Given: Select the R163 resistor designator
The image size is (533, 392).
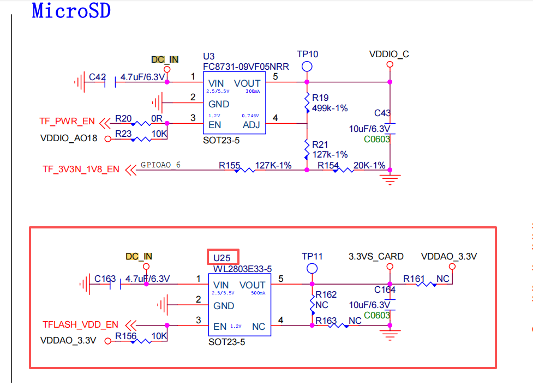Looking at the screenshot, I should pos(326,321).
